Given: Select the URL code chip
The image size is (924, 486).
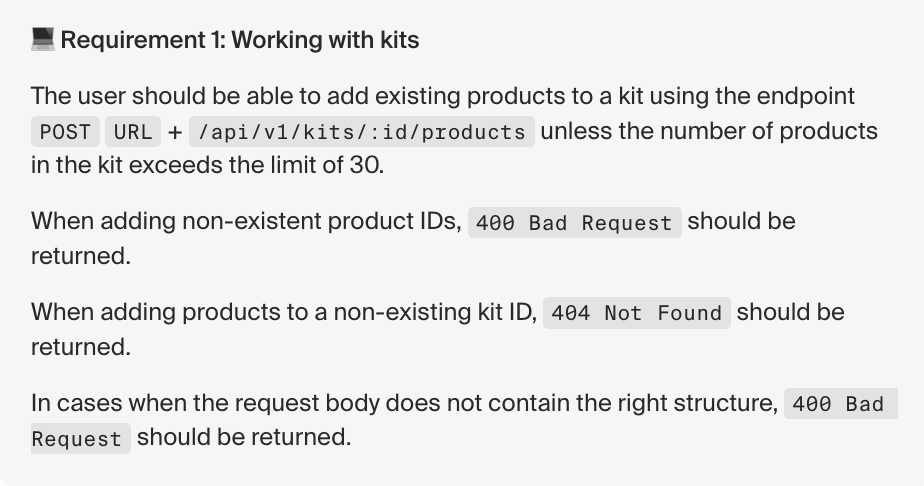Looking at the screenshot, I should [x=133, y=131].
